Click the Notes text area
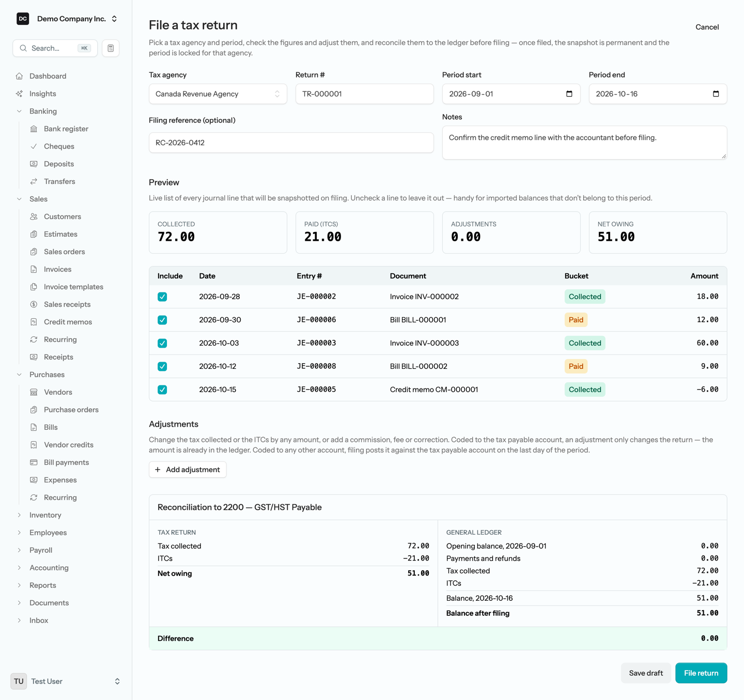The image size is (744, 700). [585, 143]
